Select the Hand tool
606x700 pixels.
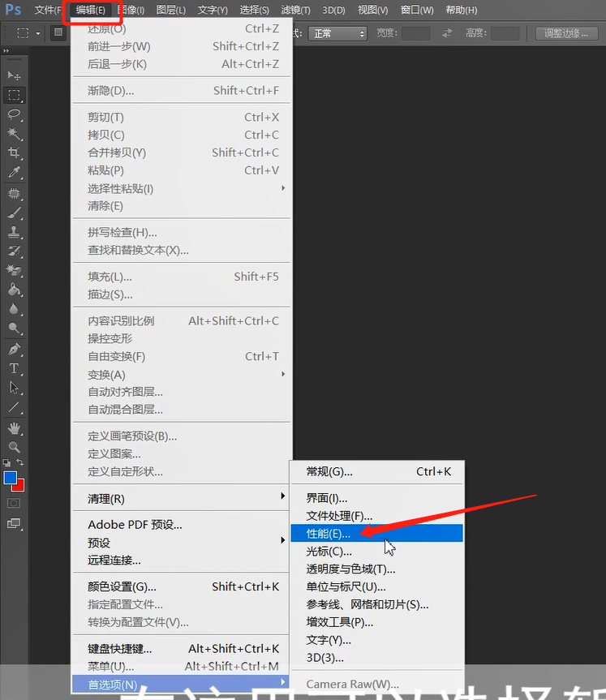coord(14,428)
